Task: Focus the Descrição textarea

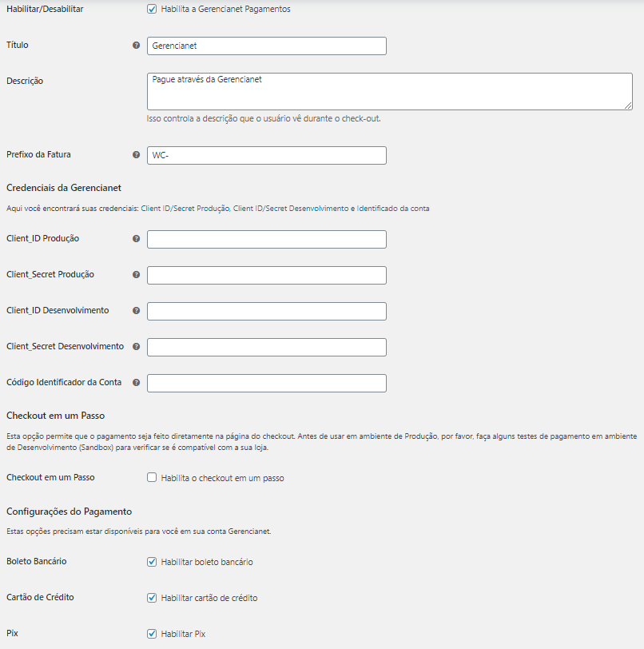Action: [x=390, y=91]
